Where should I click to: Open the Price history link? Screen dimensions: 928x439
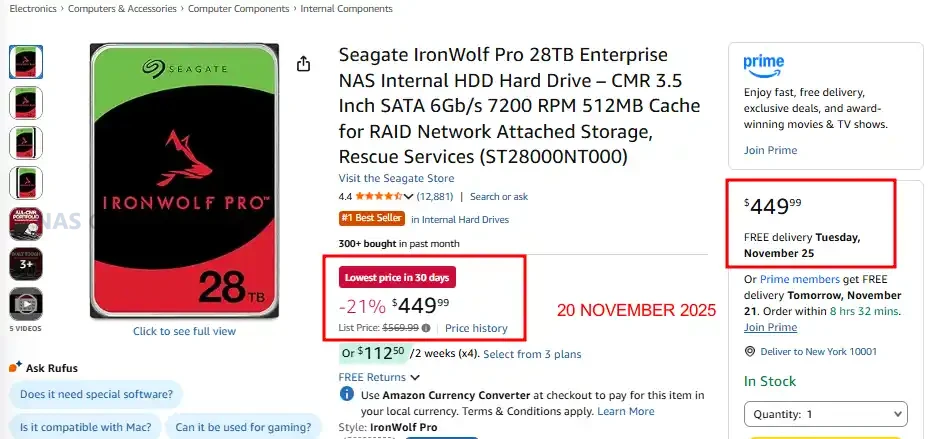(x=476, y=328)
